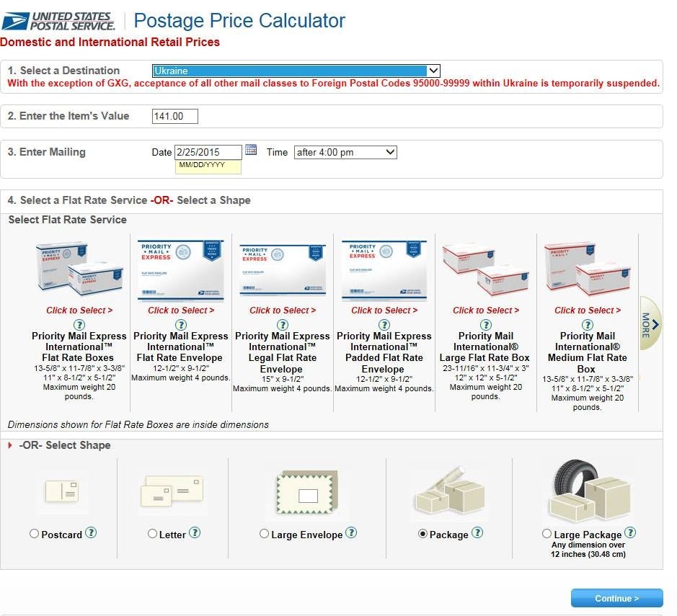Select the Letter shape option
The image size is (677, 616).
tap(152, 535)
